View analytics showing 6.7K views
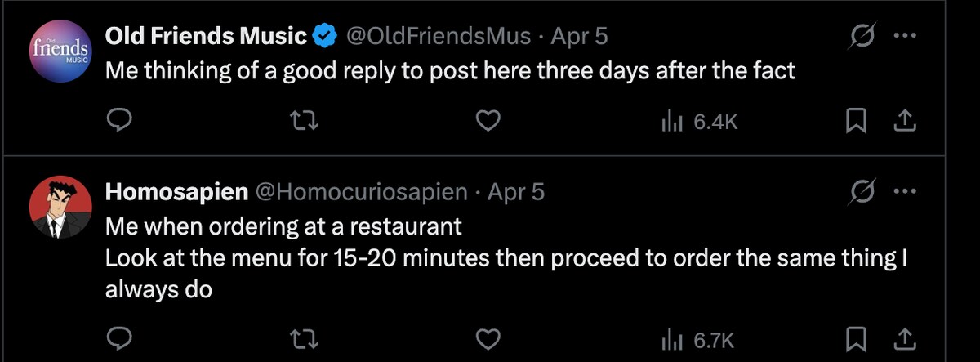Image resolution: width=980 pixels, height=362 pixels. [x=699, y=337]
